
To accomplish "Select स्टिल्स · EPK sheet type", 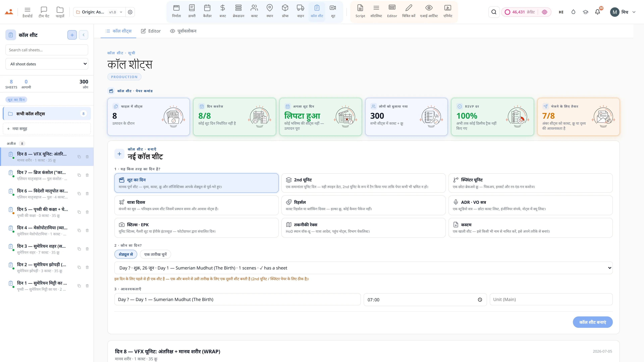I will point(197,228).
